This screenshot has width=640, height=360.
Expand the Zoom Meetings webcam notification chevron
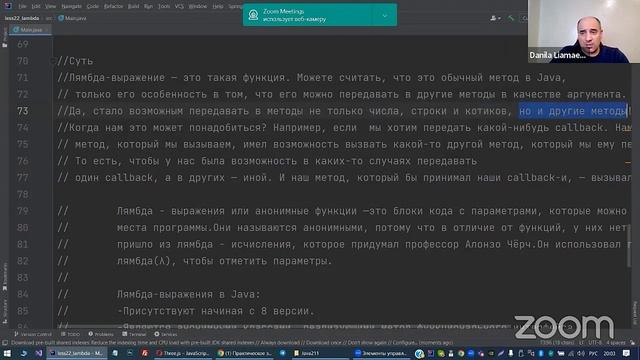point(384,16)
